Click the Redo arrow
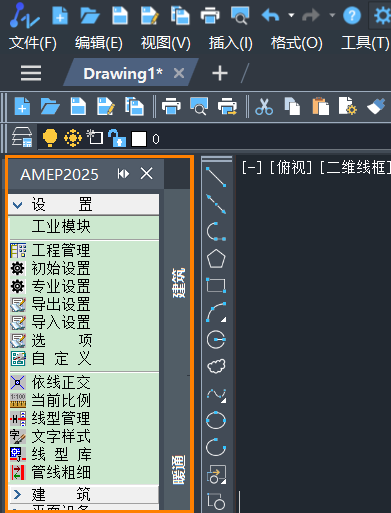 pyautogui.click(x=311, y=15)
